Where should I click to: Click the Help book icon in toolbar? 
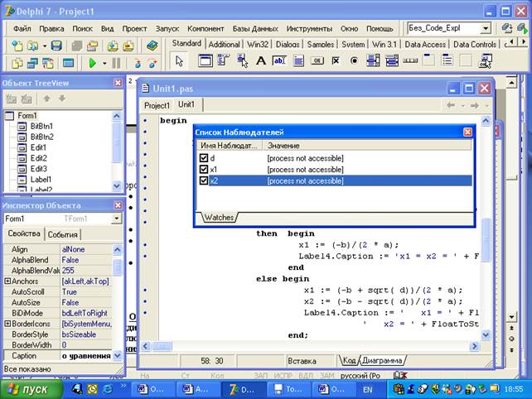152,46
